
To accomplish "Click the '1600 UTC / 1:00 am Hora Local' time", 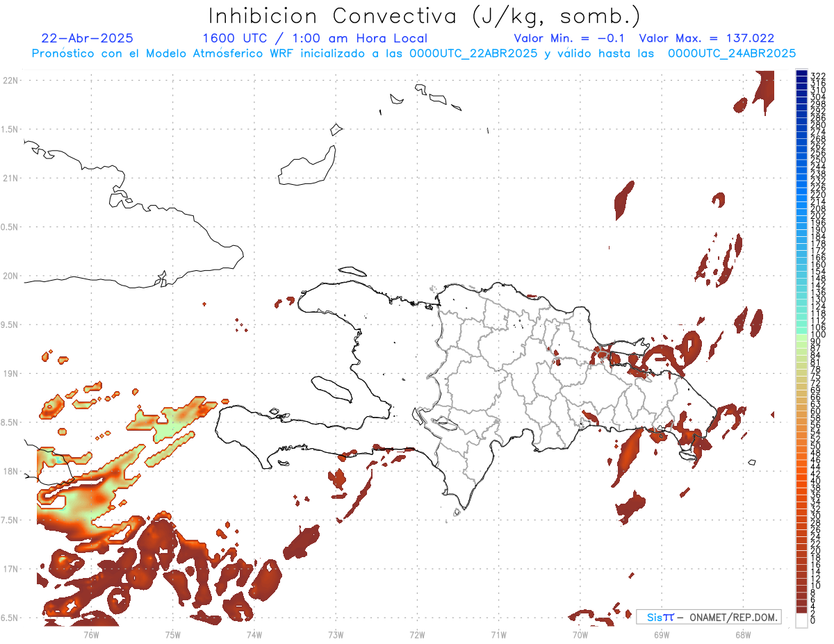I will [x=314, y=38].
